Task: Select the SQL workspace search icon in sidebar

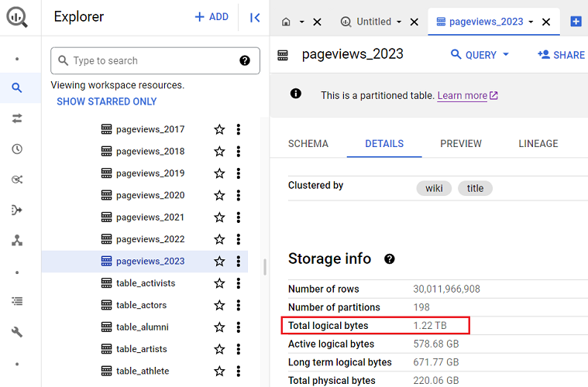Action: 17,88
